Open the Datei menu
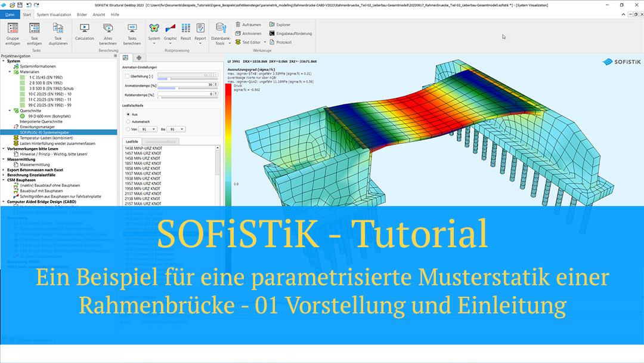This screenshot has width=644, height=363. tap(10, 14)
